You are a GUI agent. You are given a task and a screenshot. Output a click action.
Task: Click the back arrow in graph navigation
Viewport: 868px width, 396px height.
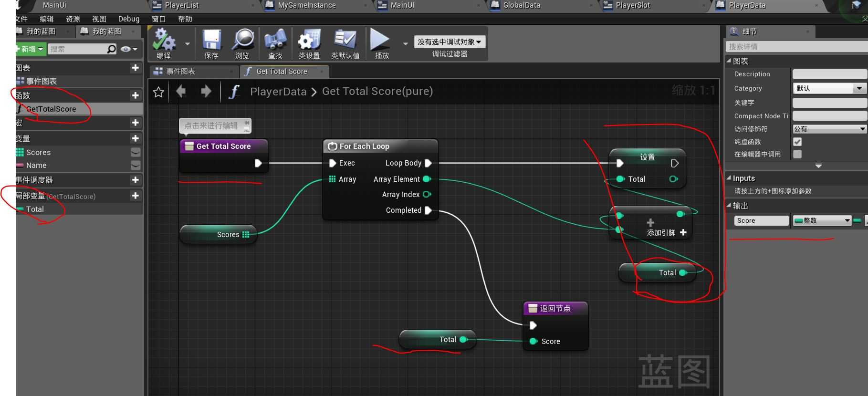[x=181, y=91]
